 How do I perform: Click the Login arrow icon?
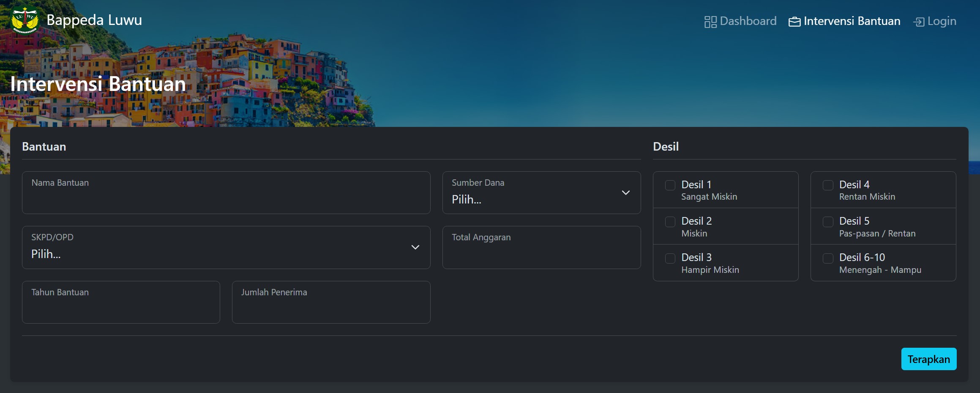(x=919, y=22)
